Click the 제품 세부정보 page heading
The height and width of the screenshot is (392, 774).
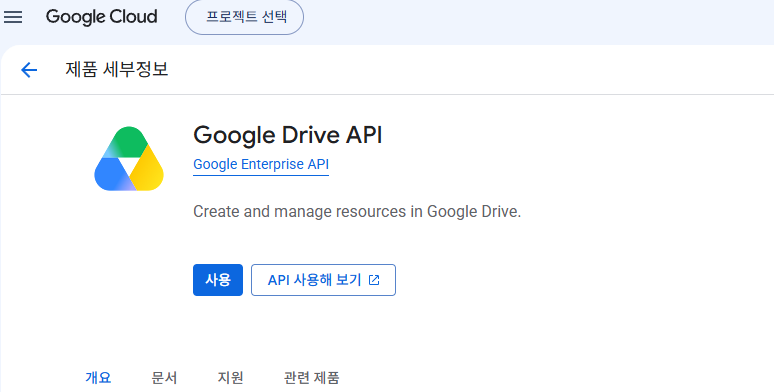pyautogui.click(x=116, y=69)
